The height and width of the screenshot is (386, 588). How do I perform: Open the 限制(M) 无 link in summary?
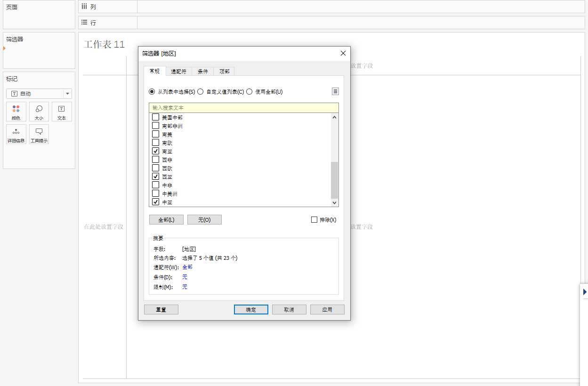pos(185,287)
